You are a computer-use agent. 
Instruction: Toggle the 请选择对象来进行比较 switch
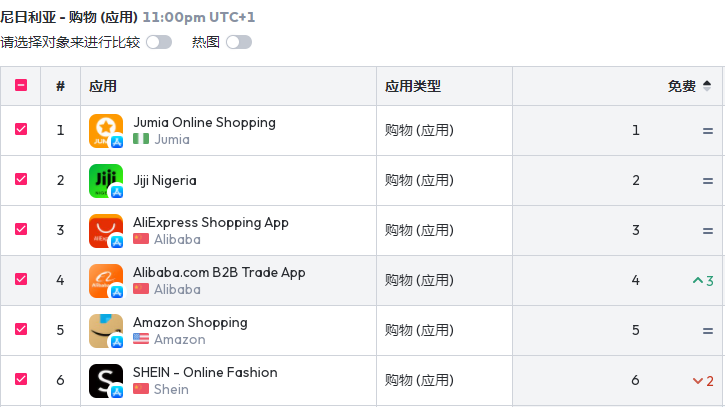click(x=158, y=42)
